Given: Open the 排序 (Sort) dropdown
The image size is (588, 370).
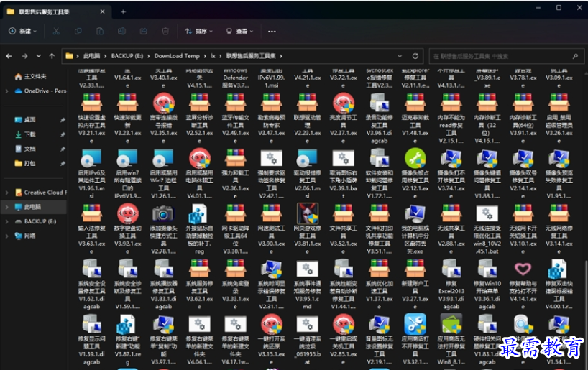Looking at the screenshot, I should tap(198, 31).
